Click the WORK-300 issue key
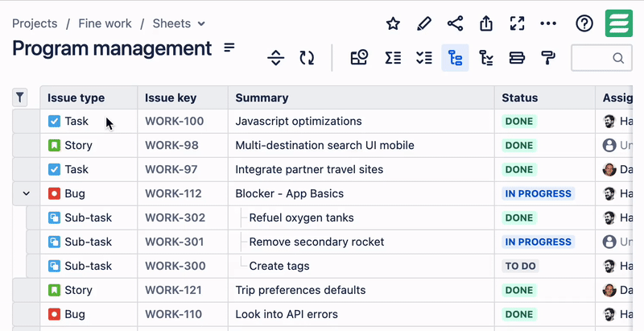The height and width of the screenshot is (331, 644). pos(175,266)
